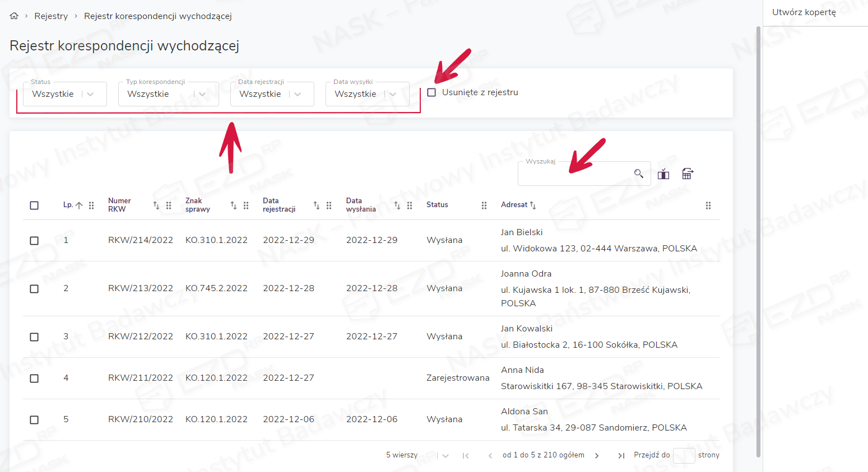Sort by Numer RKW column arrows
This screenshot has height=472, width=868.
tap(156, 205)
